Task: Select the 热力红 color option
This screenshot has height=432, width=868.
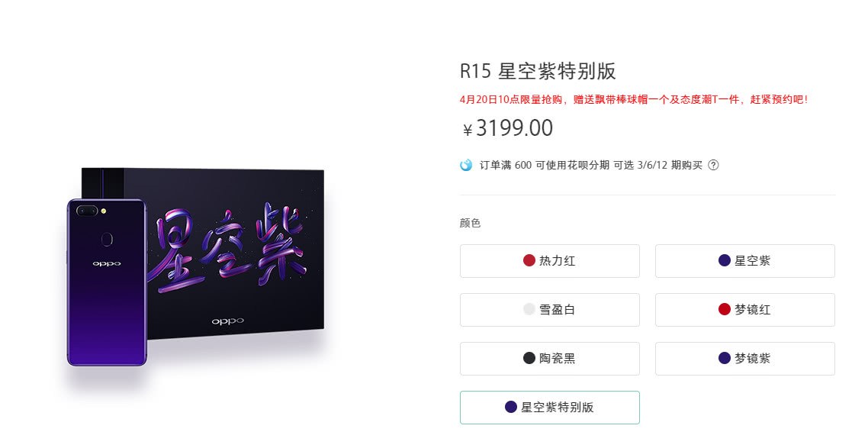Action: click(x=549, y=261)
